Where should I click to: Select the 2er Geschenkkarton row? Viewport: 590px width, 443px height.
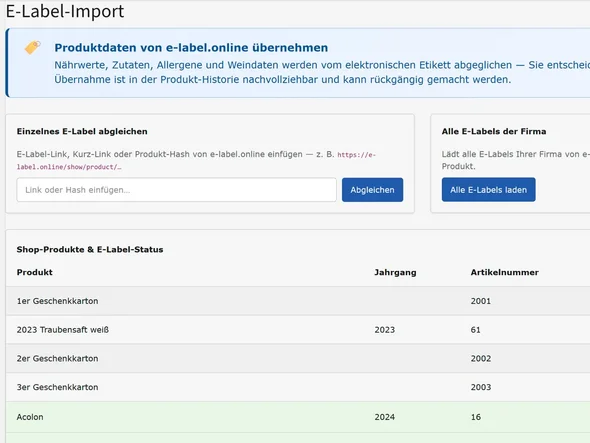pos(298,358)
